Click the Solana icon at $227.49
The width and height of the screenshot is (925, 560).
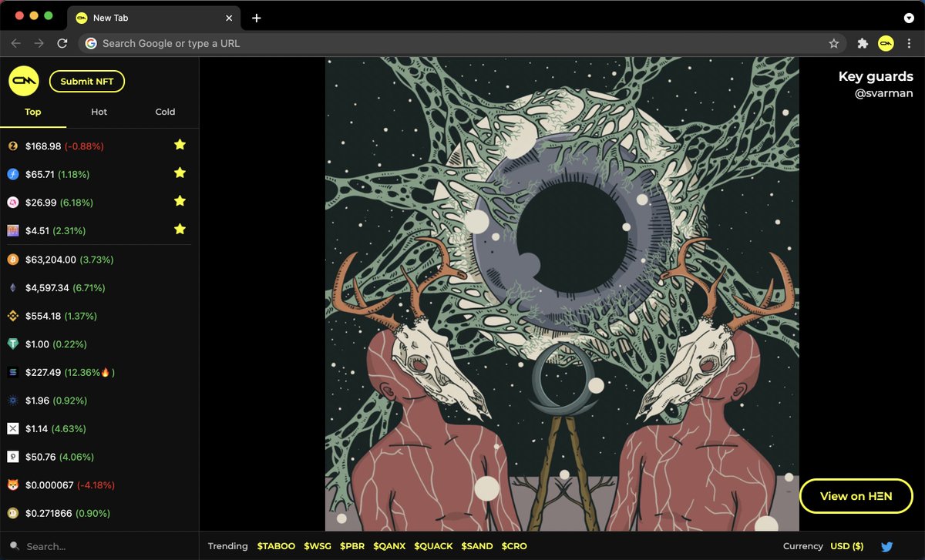(x=12, y=372)
